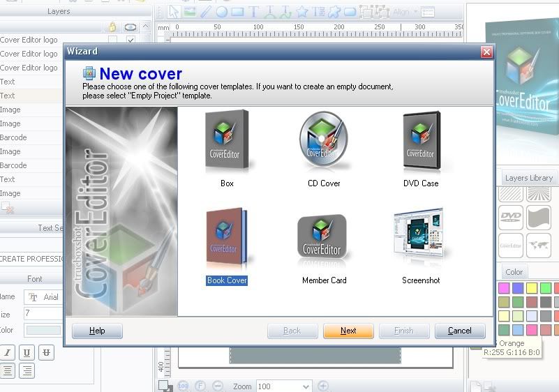Switch to the Color tab
Screen dimensions: 559x392
514,272
